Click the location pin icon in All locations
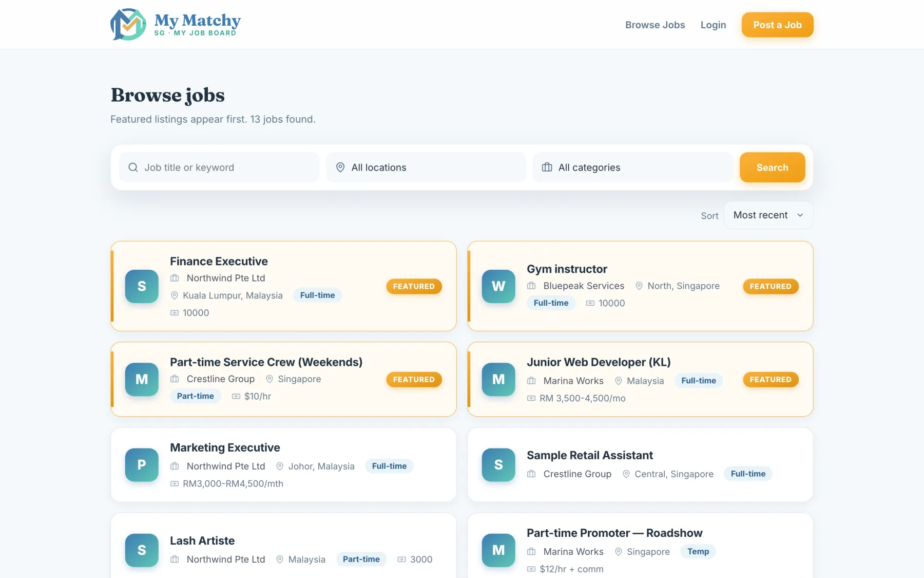 tap(340, 167)
